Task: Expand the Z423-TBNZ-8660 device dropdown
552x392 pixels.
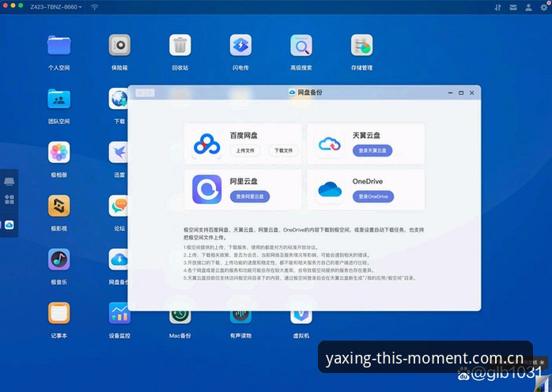Action: click(x=56, y=6)
